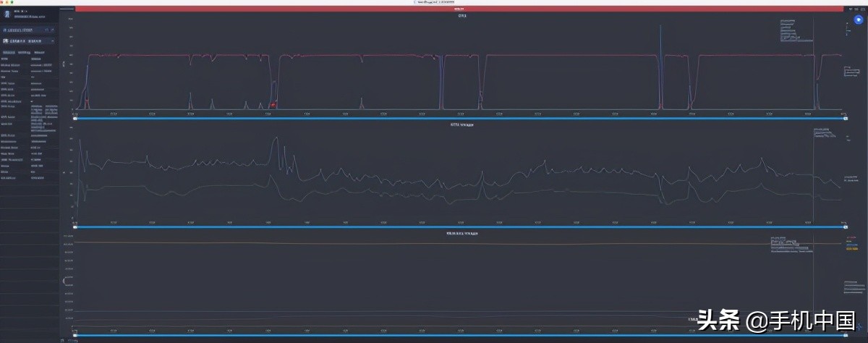Open the device selection dropdown in the sidebar
The height and width of the screenshot is (343, 868).
tap(28, 30)
